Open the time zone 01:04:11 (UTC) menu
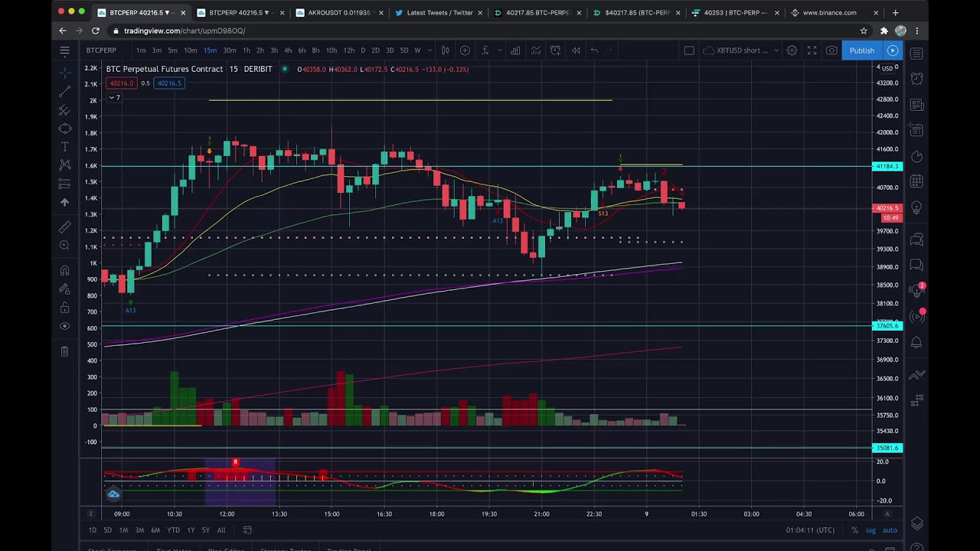 [x=810, y=530]
